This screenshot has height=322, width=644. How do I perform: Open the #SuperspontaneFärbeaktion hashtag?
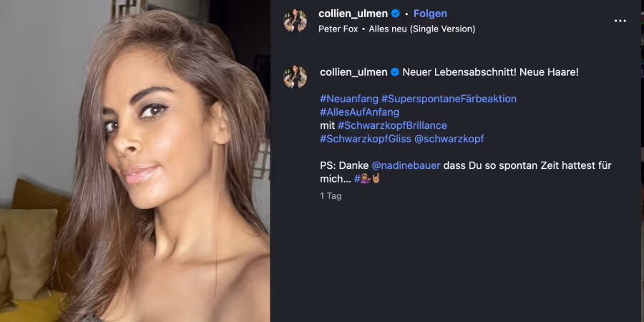449,99
